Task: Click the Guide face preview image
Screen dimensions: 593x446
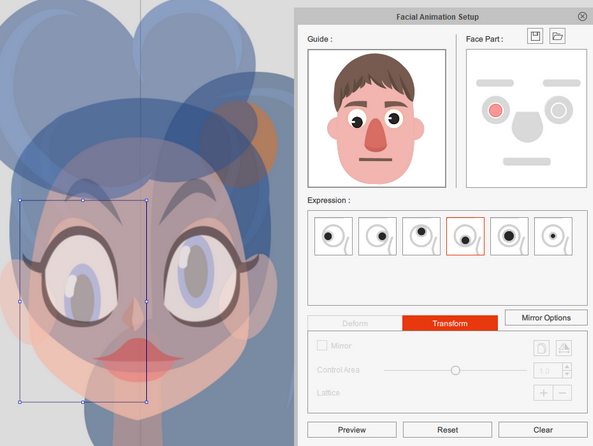Action: coord(377,118)
